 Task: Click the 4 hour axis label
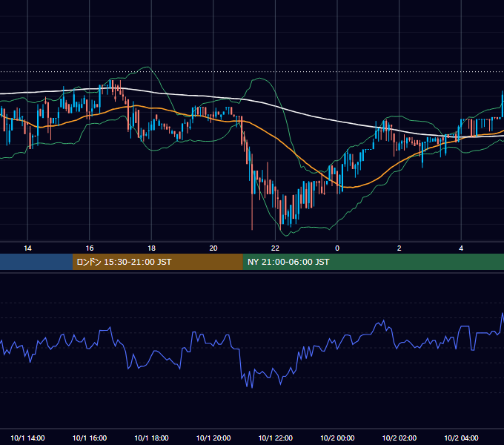[461, 248]
